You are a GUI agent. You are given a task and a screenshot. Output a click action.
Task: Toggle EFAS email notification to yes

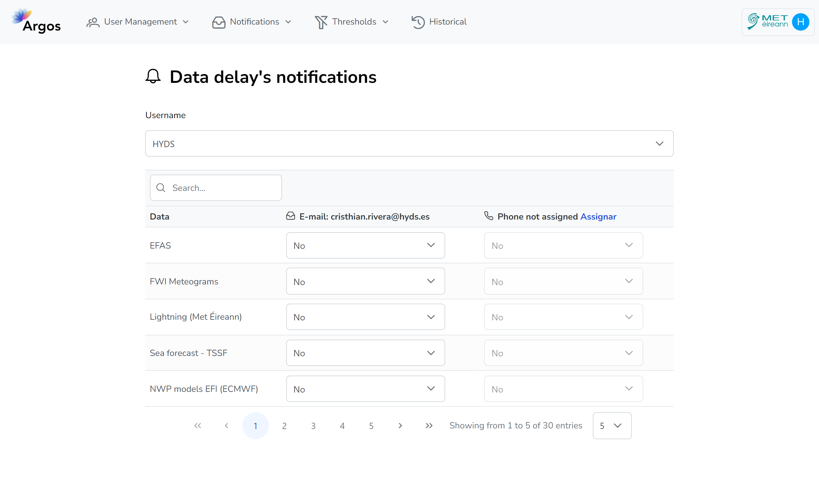364,246
